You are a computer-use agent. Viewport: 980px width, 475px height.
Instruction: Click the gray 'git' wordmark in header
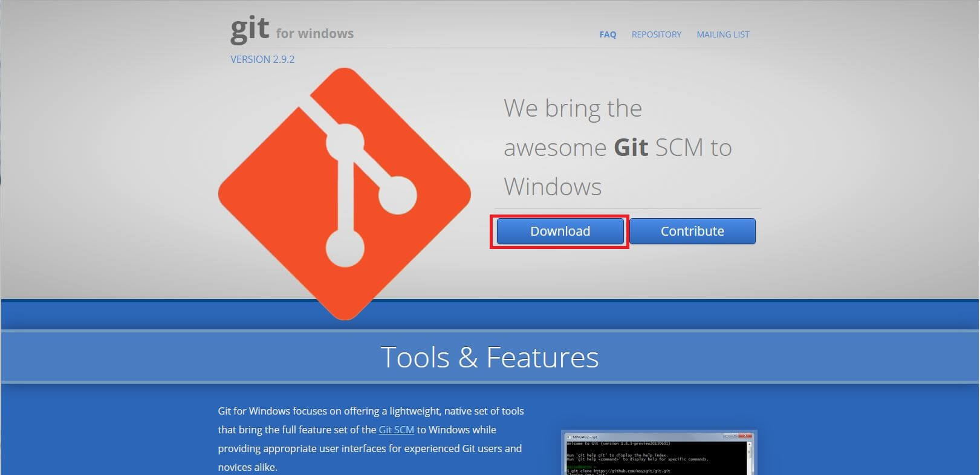click(249, 29)
